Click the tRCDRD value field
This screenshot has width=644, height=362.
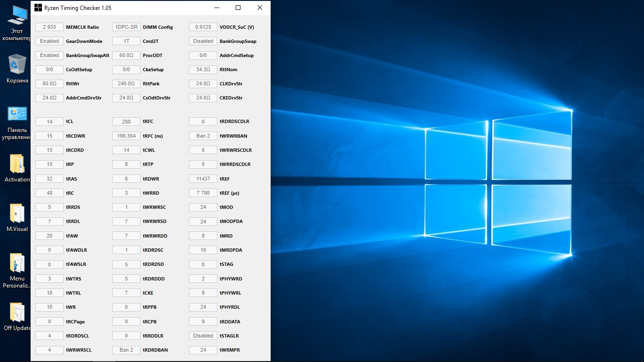pyautogui.click(x=50, y=150)
